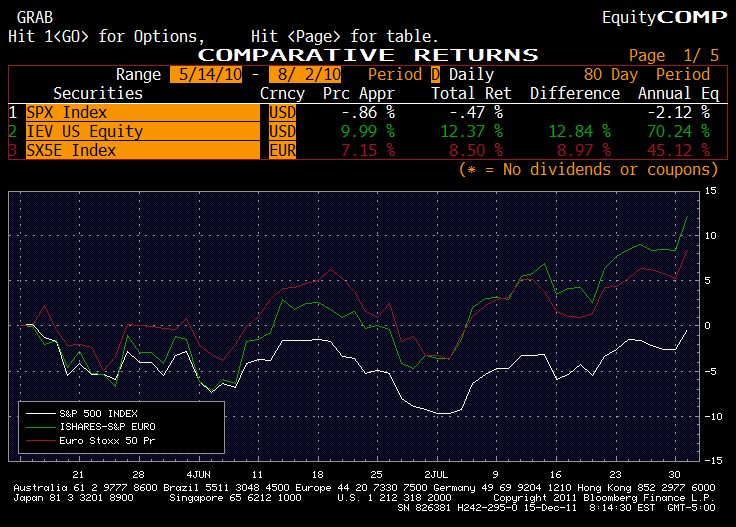Click the Securities column header

point(98,93)
